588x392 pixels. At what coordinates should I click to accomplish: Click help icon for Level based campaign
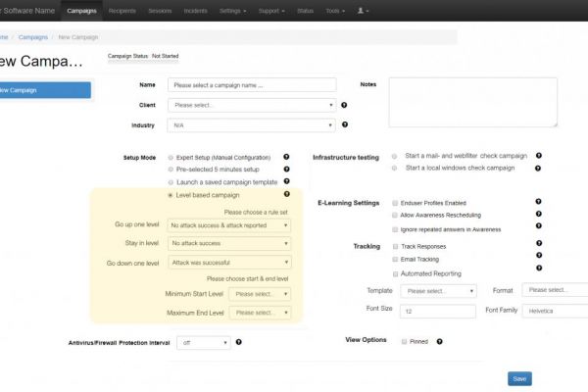[x=286, y=195]
